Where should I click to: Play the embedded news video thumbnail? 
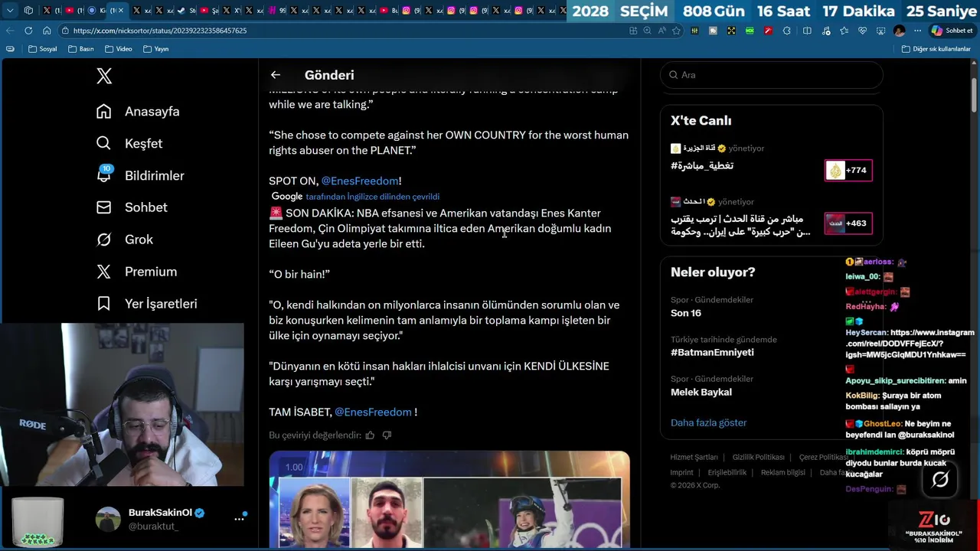[449, 500]
